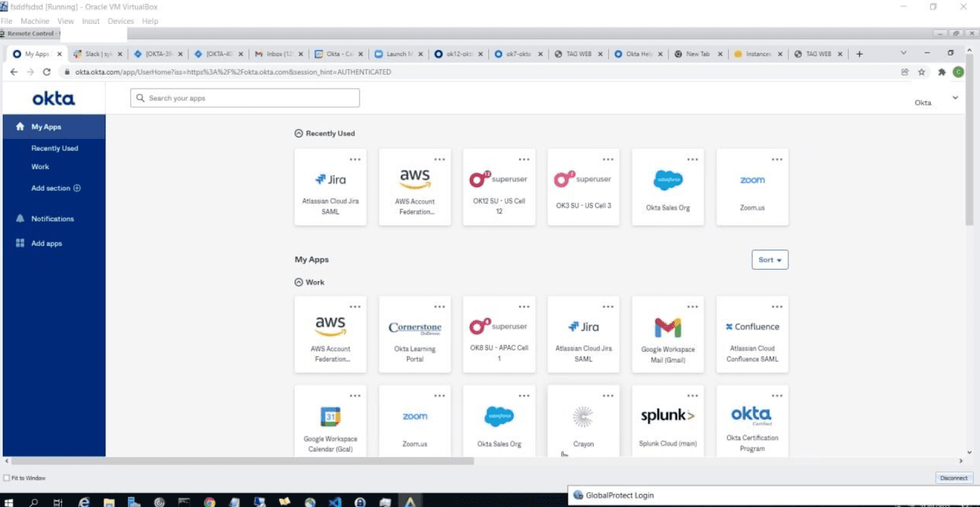
Task: Open the Crayon app tile
Action: [583, 421]
